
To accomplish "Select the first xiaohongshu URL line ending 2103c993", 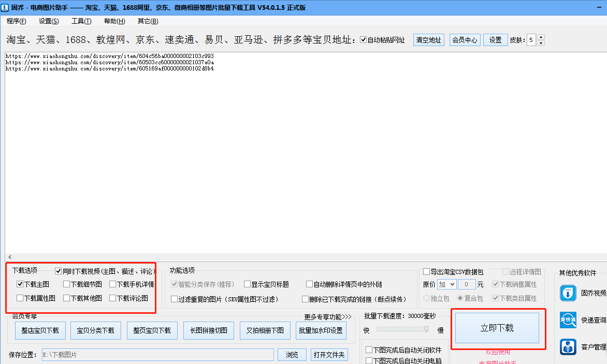I will (x=110, y=56).
